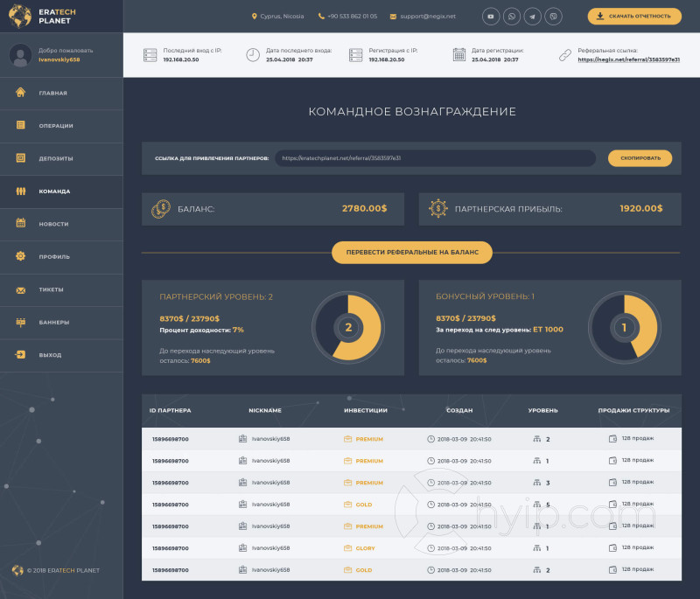Click the Telegram social icon

coord(533,17)
